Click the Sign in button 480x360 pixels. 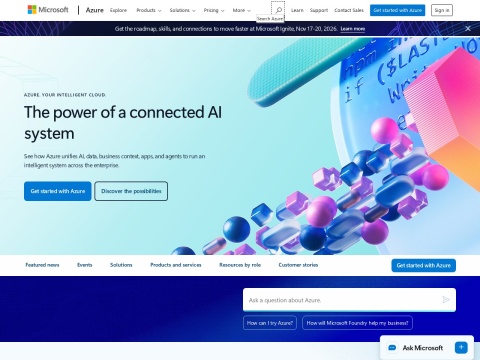pos(442,10)
